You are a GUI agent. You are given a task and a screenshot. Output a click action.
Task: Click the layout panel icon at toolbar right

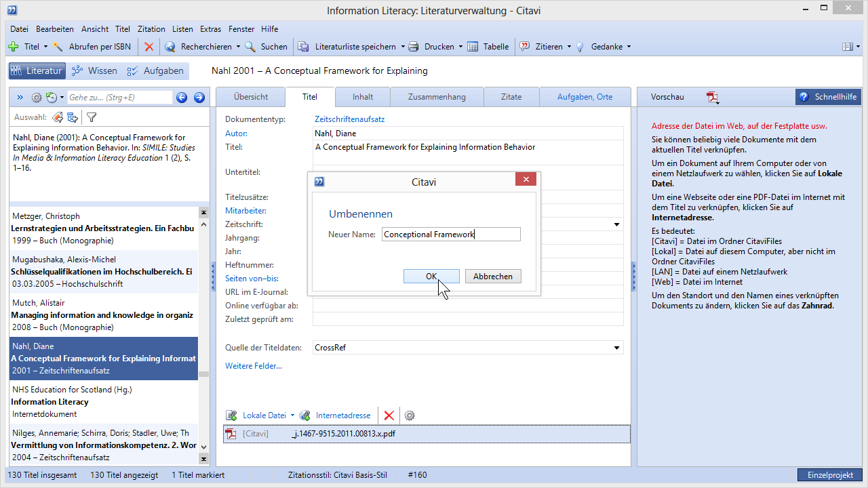(x=847, y=47)
